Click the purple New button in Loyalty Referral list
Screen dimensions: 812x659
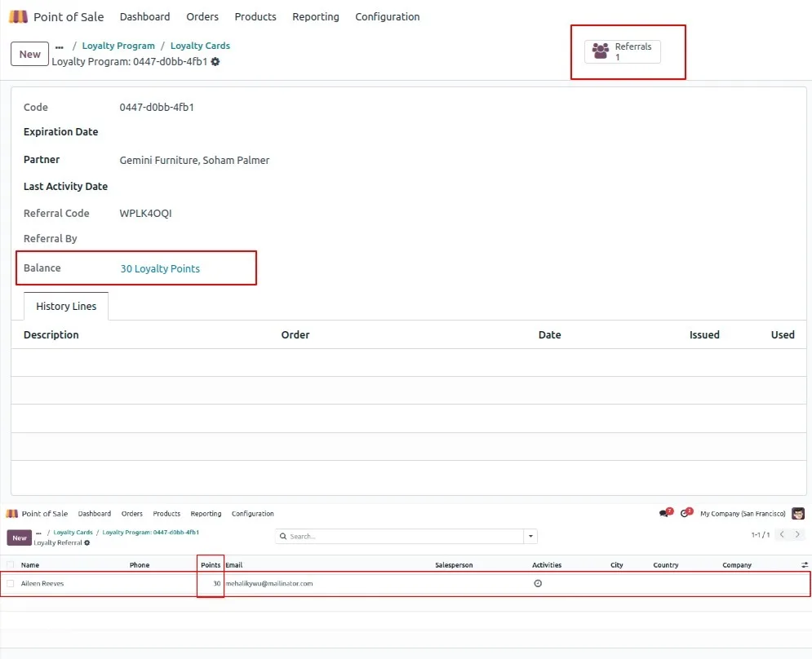19,537
